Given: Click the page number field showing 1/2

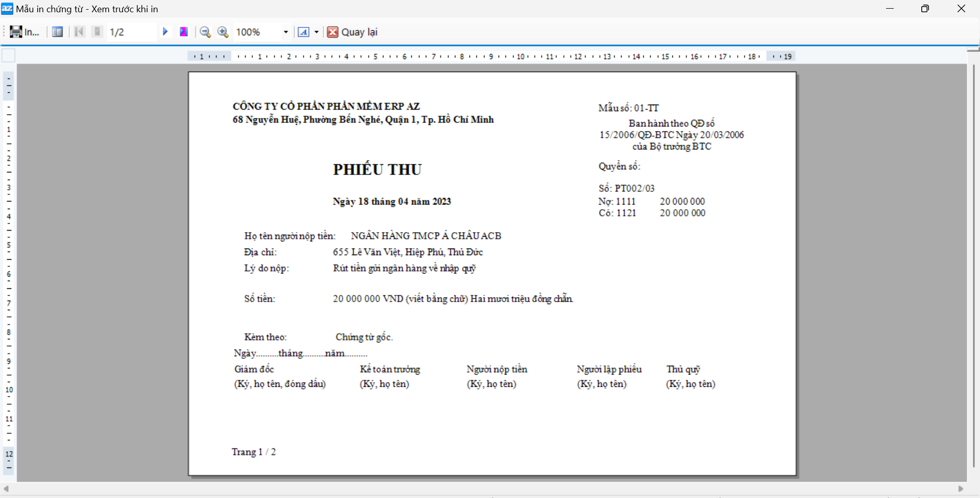Looking at the screenshot, I should (x=130, y=32).
